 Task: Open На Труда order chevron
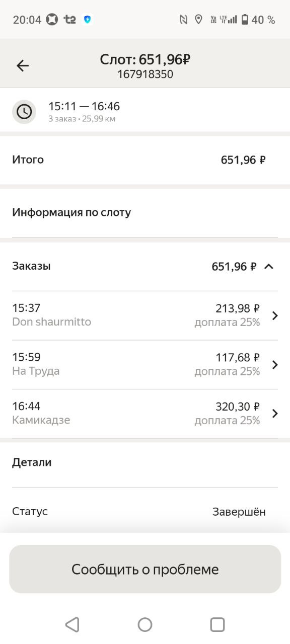[x=275, y=365]
